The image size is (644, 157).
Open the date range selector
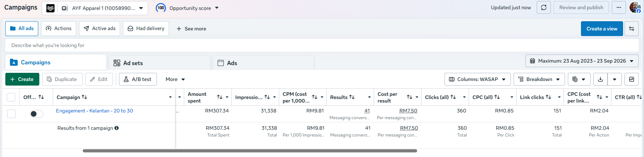click(x=582, y=61)
